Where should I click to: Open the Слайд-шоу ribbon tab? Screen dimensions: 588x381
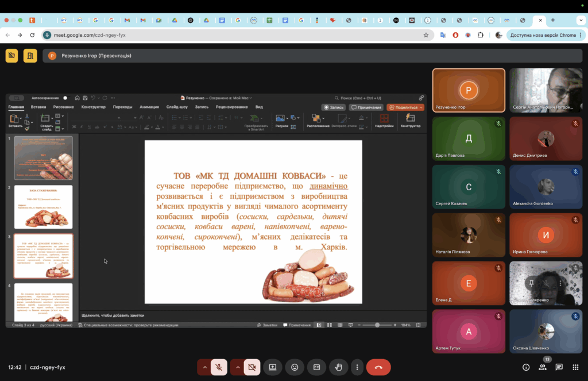click(177, 107)
